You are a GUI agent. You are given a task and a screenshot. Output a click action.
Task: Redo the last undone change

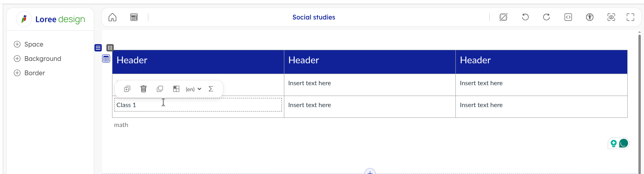[546, 17]
